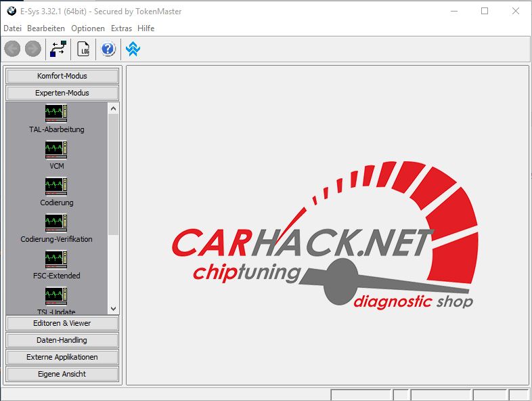Image resolution: width=532 pixels, height=401 pixels.
Task: Click the connection icon in toolbar
Action: point(58,49)
